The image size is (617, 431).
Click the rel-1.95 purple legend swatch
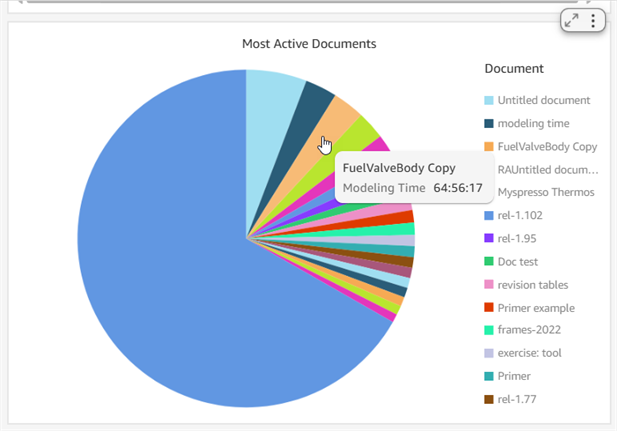click(x=489, y=238)
